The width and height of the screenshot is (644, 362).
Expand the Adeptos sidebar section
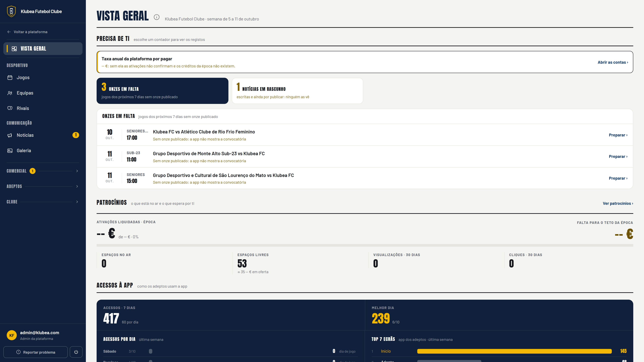(x=43, y=186)
